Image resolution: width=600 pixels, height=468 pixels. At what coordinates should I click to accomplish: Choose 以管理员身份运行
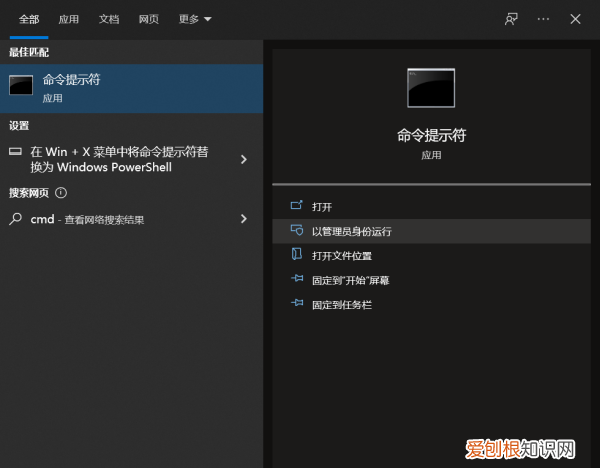[x=431, y=231]
